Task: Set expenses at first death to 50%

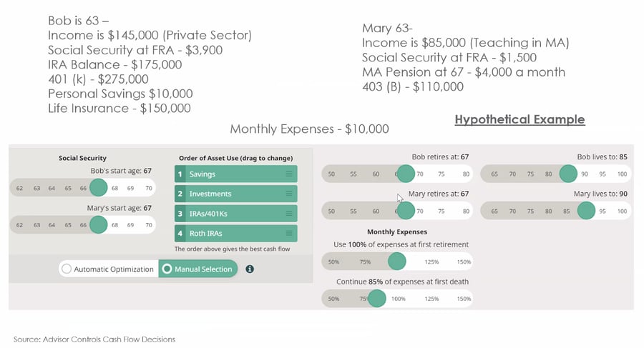Action: point(333,298)
